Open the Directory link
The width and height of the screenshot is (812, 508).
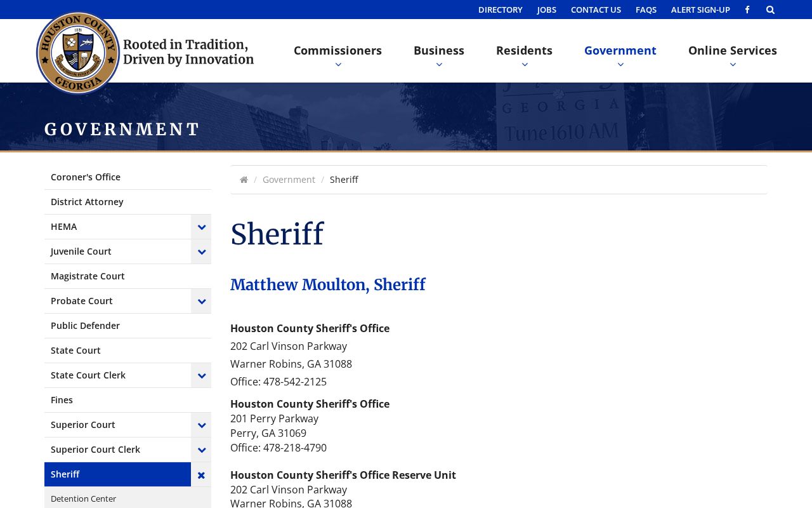point(501,10)
